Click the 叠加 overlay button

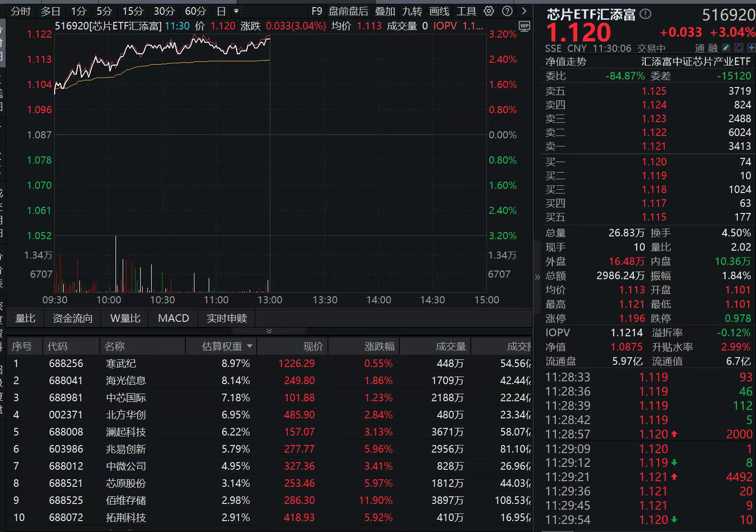point(385,11)
